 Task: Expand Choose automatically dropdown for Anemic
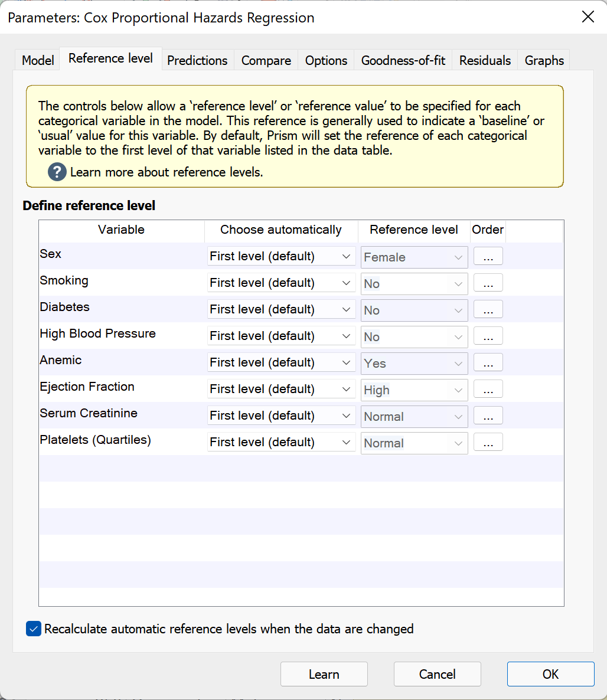(x=281, y=363)
